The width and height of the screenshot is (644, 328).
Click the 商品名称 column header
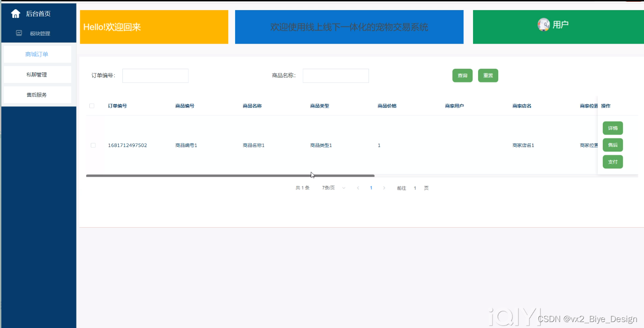coord(252,106)
